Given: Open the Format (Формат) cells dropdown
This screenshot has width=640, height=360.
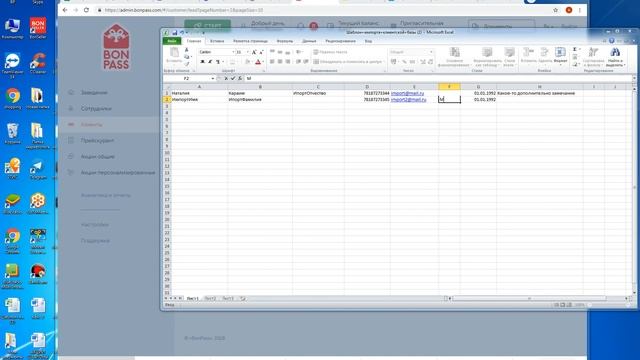Looking at the screenshot, I should (x=560, y=56).
